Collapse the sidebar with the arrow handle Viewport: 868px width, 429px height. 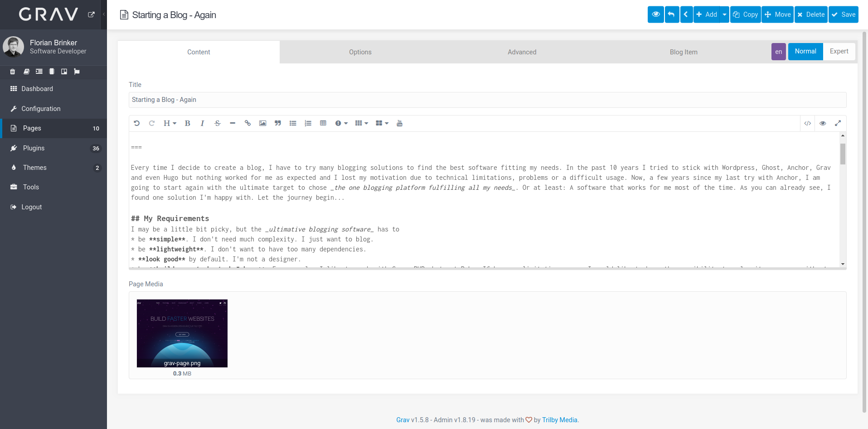point(104,14)
